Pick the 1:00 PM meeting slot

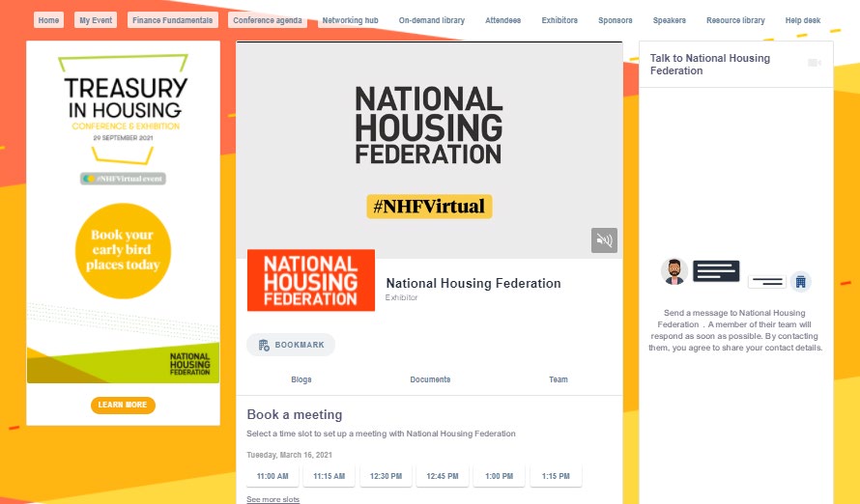click(500, 476)
